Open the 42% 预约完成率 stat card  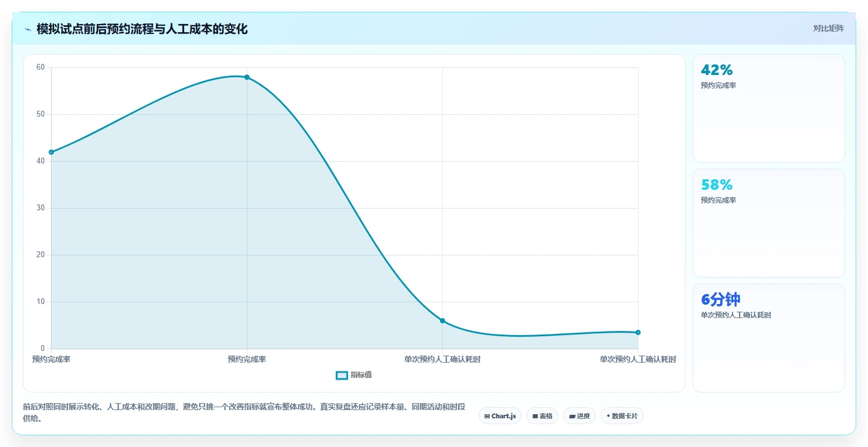point(768,108)
